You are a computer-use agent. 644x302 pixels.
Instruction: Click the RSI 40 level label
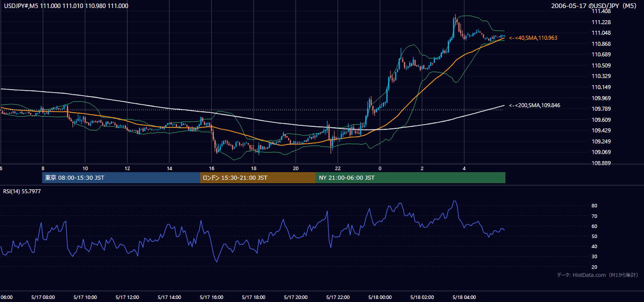[594, 246]
